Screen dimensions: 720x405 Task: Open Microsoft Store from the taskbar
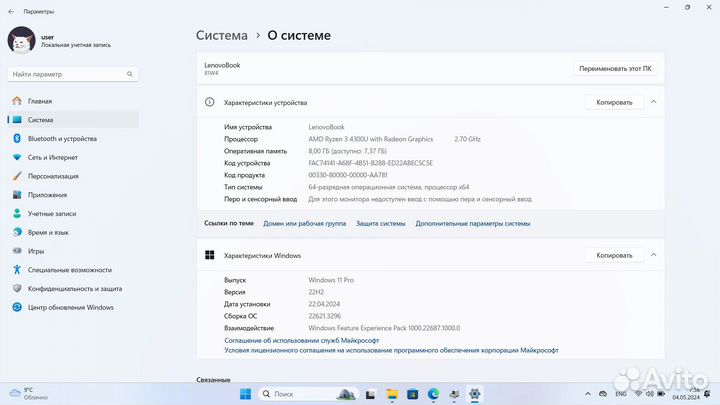[x=412, y=394]
